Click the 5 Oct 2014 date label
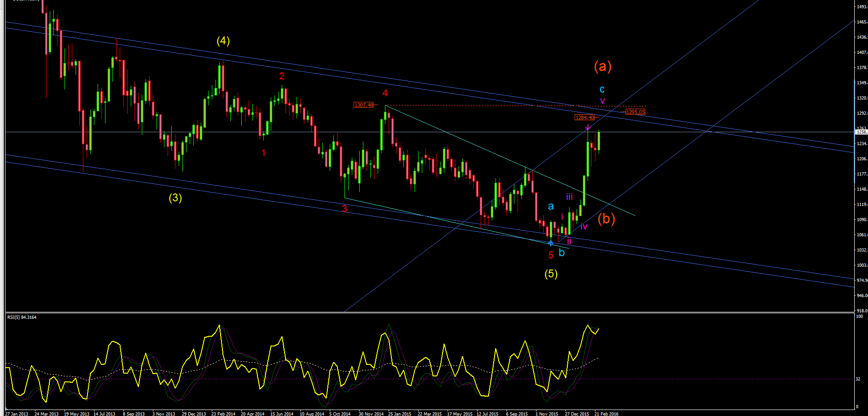 [x=340, y=414]
